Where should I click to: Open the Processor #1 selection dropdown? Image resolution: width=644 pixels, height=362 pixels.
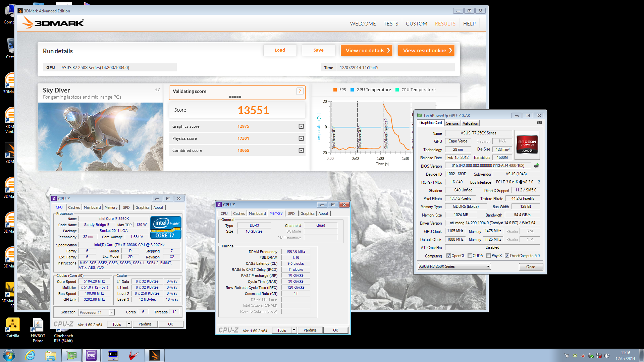pos(112,312)
